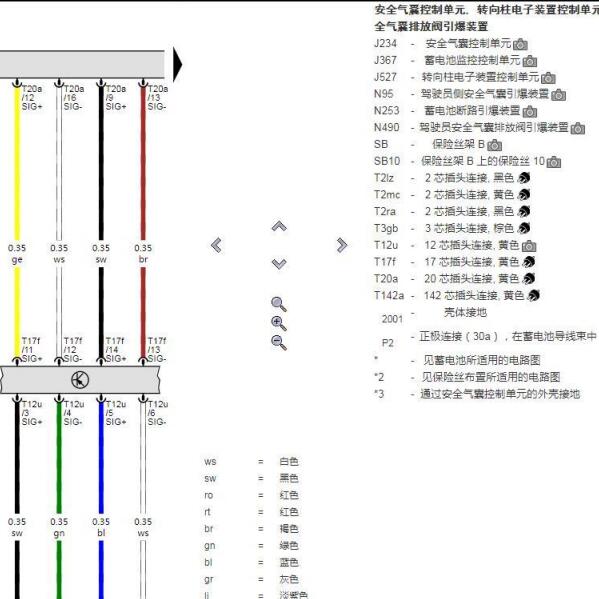Viewport: 599px width, 599px height.
Task: Select the 2001 ground legend entry
Action: 435,316
